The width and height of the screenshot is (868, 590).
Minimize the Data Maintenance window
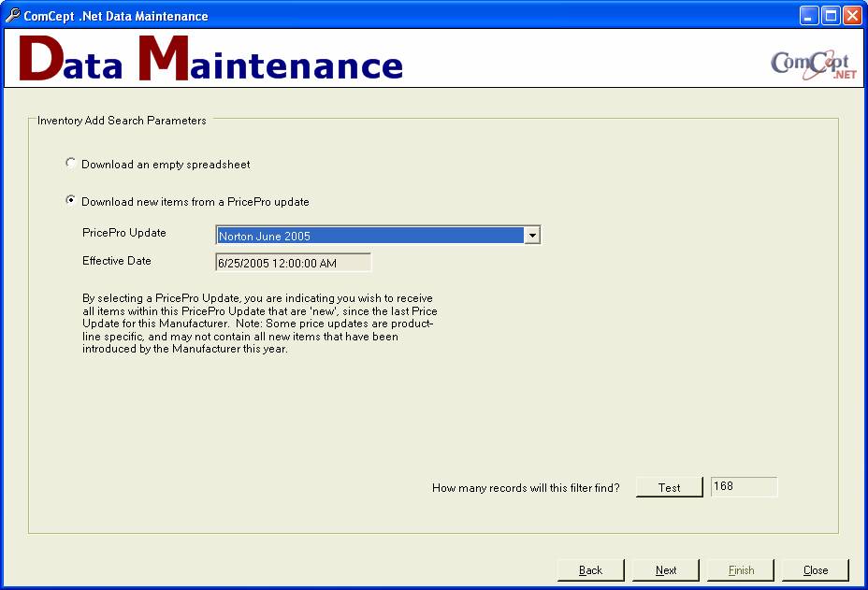coord(809,16)
